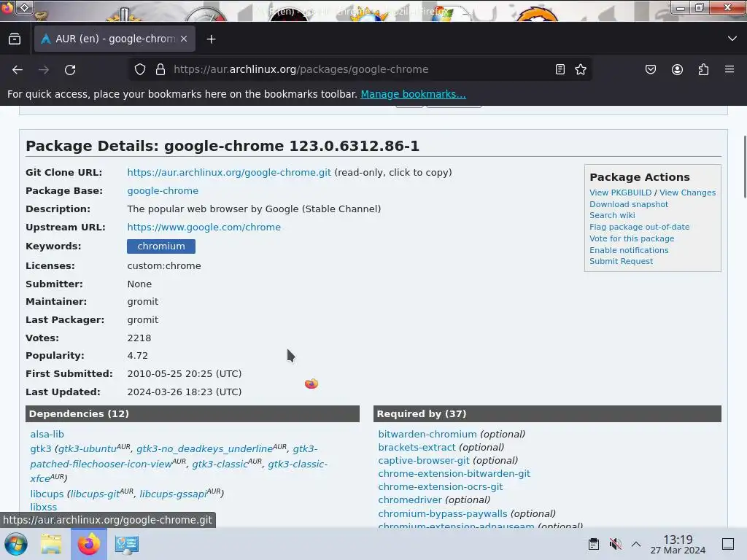Click show desktop button
Viewport: 747px width, 560px height.
(x=728, y=544)
